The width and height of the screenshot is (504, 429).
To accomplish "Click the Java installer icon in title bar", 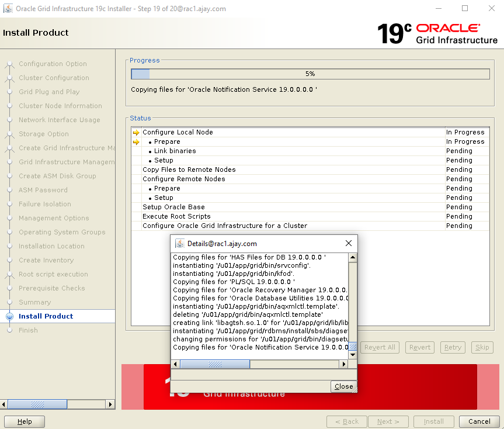I will 8,8.
